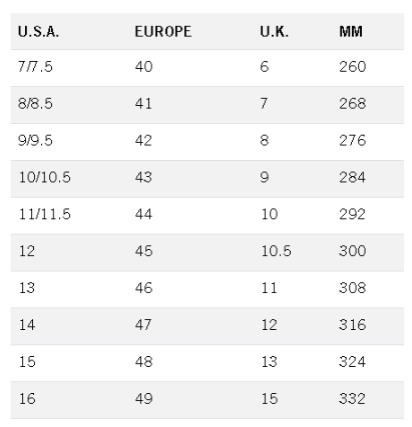Click the U.S.A. size 16 cell
Screen dimensions: 412x427
click(x=27, y=399)
